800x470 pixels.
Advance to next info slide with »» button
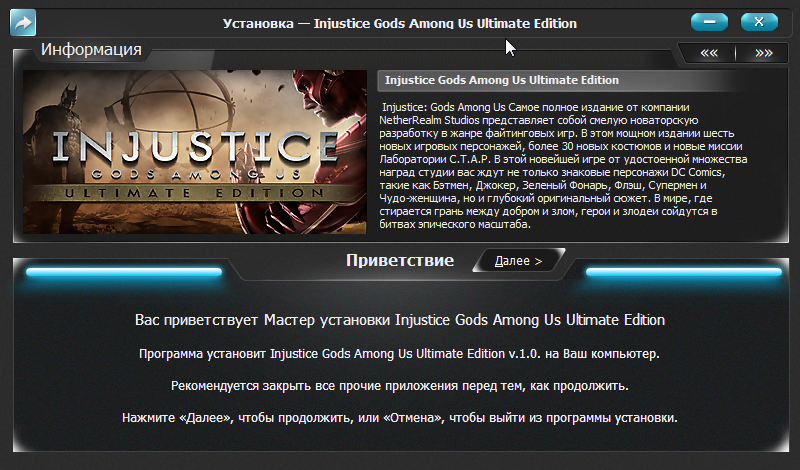point(763,53)
